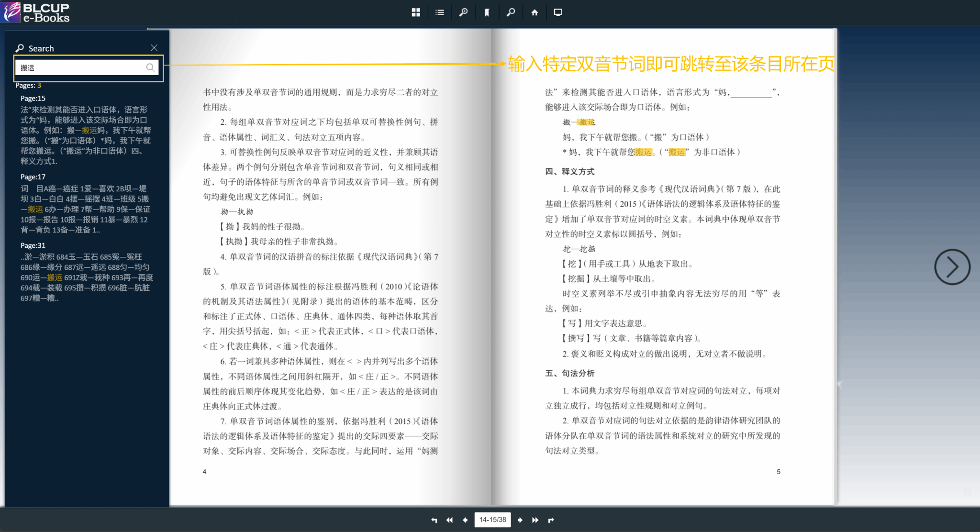Open the Page:17 search result
The height and width of the screenshot is (532, 980).
pyautogui.click(x=33, y=177)
